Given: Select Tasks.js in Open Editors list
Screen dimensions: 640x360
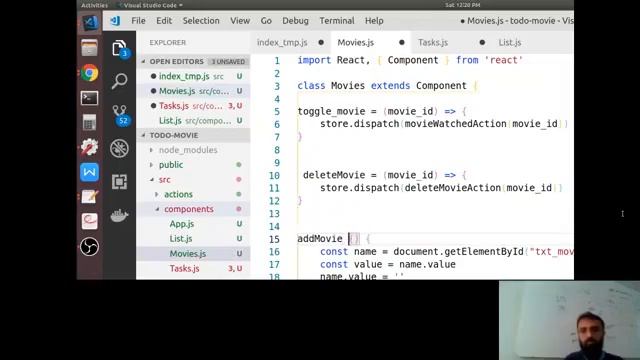Looking at the screenshot, I should point(193,106).
